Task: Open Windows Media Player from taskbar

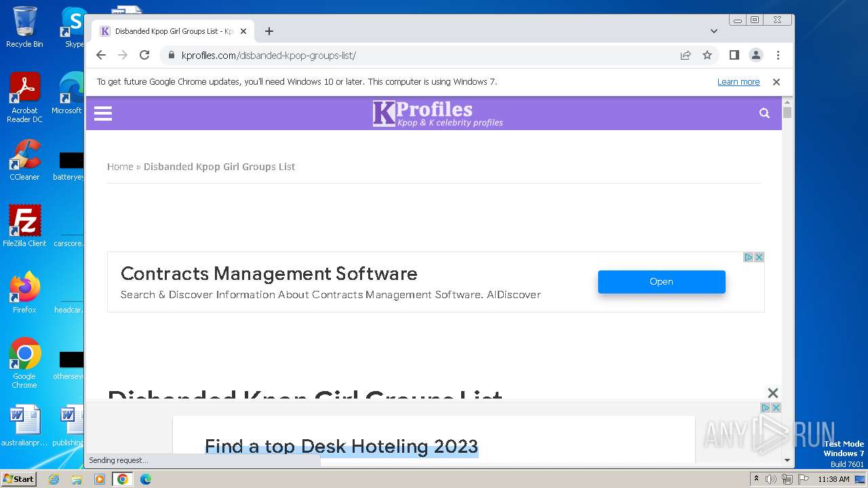Action: point(100,479)
